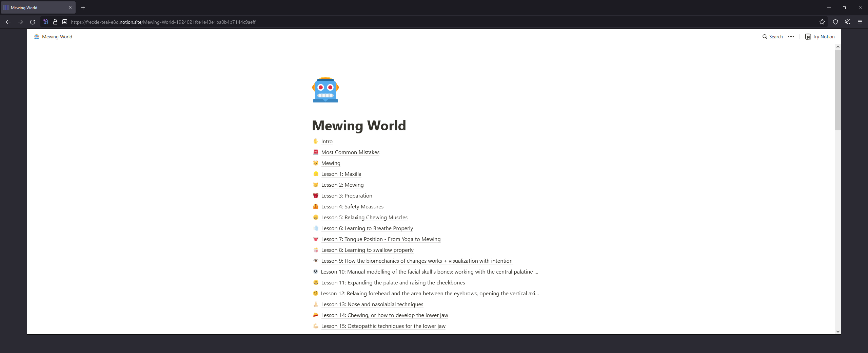Screen dimensions: 868x353
Task: Click the Try Notion button
Action: [x=820, y=37]
